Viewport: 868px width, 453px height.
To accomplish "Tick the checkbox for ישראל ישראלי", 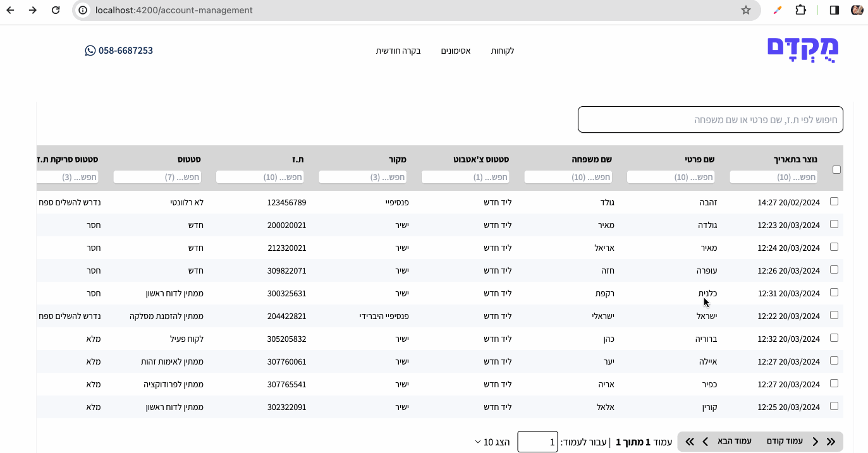I will 834,315.
